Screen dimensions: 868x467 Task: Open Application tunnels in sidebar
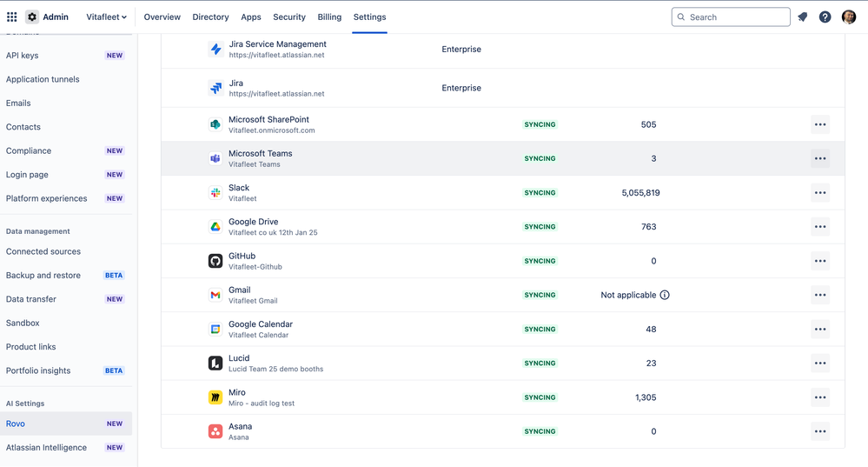tap(66, 79)
